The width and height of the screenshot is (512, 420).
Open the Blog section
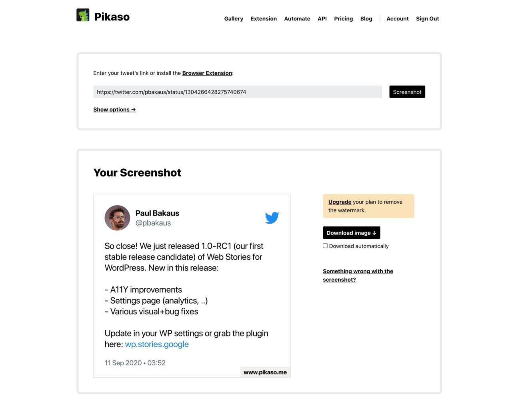(x=366, y=18)
